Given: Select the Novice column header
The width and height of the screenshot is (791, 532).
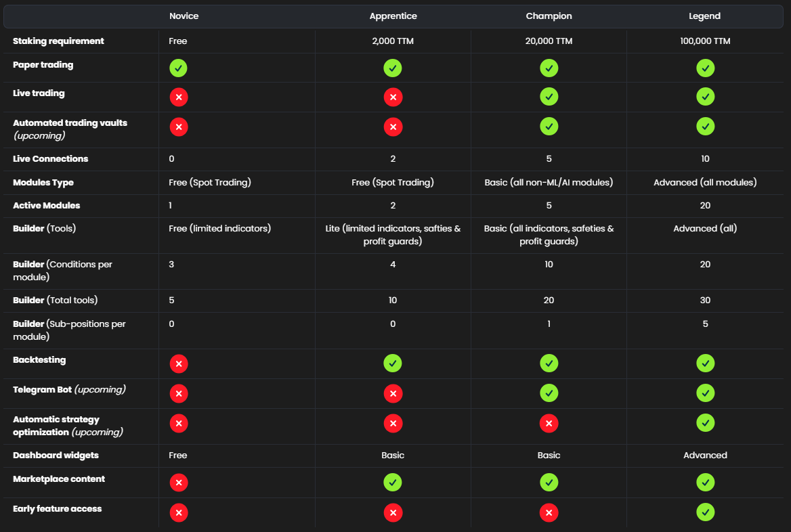Looking at the screenshot, I should pyautogui.click(x=184, y=16).
